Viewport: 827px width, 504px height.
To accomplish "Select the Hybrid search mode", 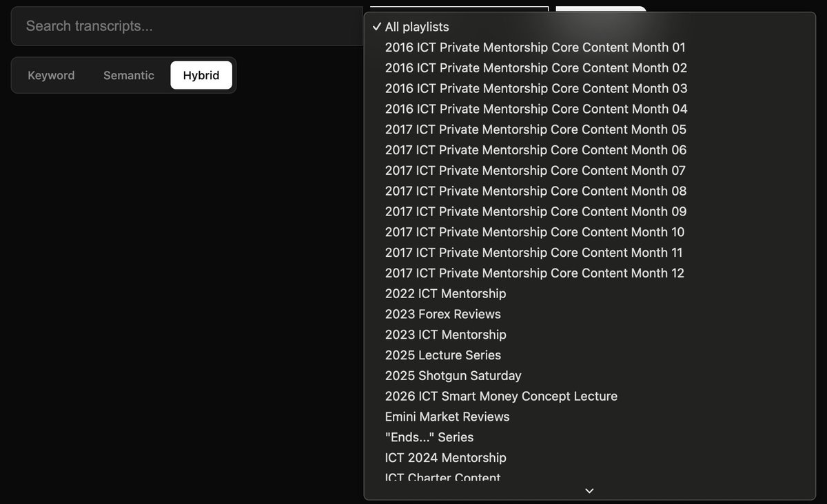I will point(201,75).
